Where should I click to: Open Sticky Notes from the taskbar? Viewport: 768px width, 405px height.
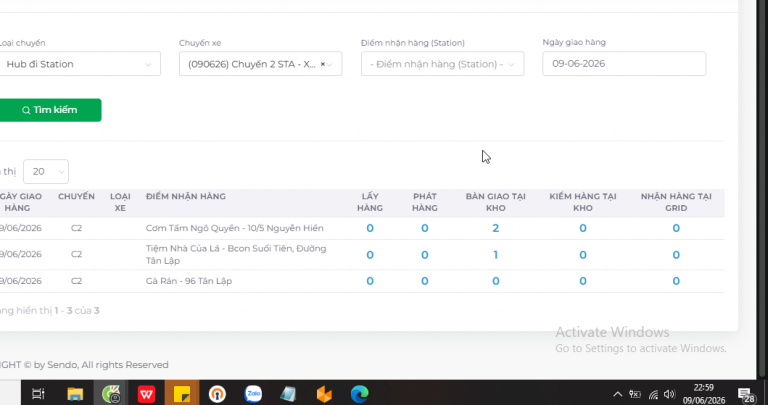pos(182,394)
